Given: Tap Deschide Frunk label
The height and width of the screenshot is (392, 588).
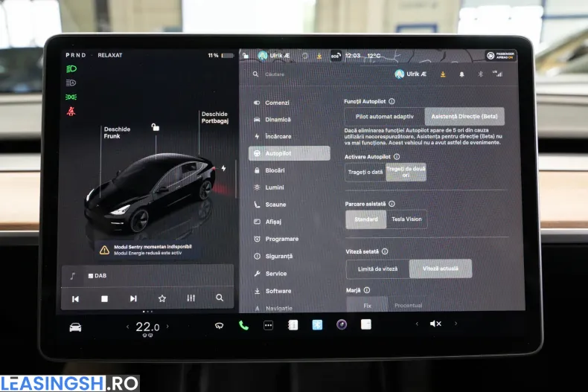Looking at the screenshot, I should [117, 132].
